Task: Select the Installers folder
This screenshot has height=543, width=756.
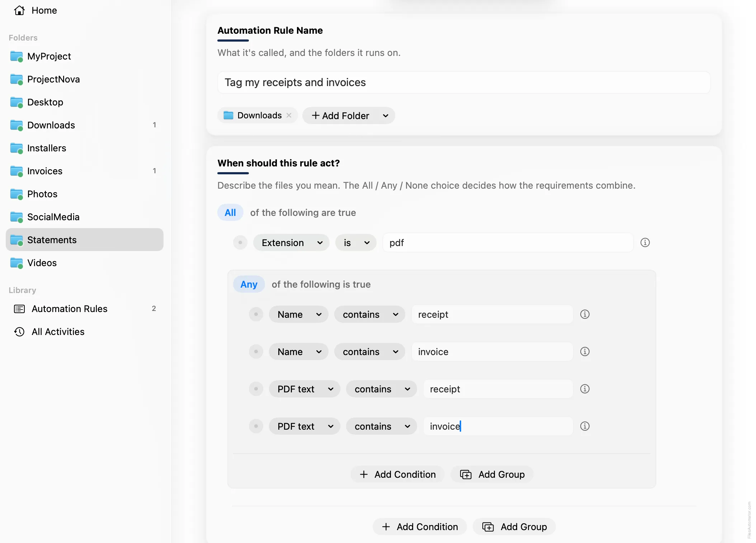Action: [x=85, y=148]
